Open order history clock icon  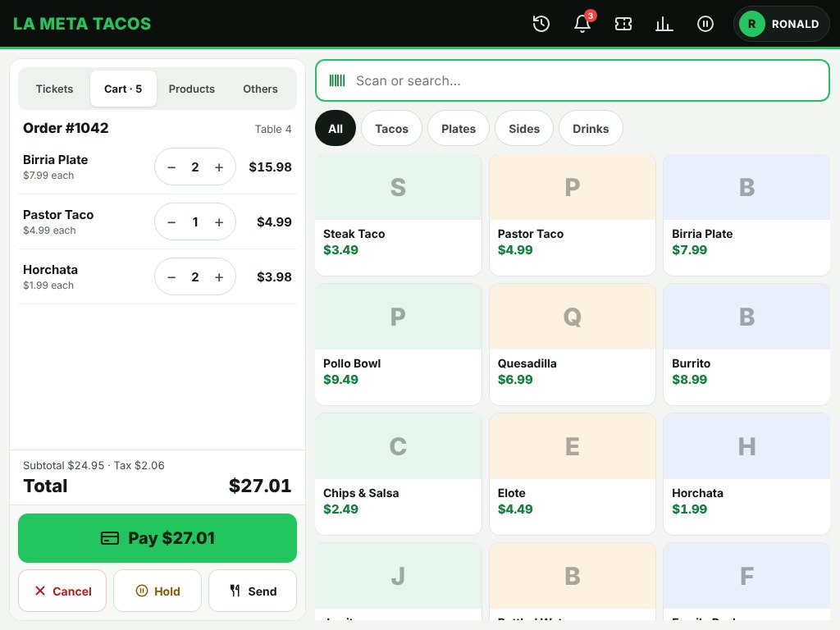click(x=541, y=24)
